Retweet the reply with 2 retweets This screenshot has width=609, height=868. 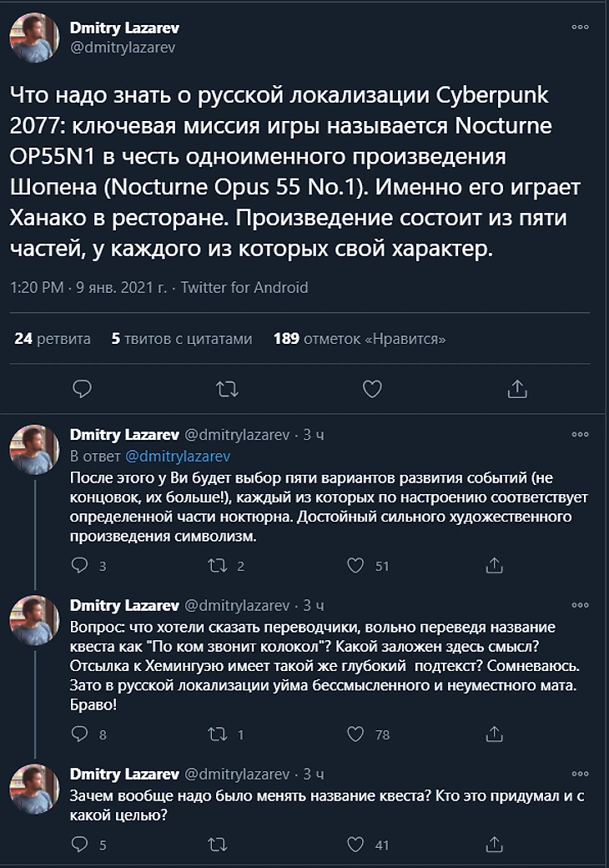pos(217,565)
